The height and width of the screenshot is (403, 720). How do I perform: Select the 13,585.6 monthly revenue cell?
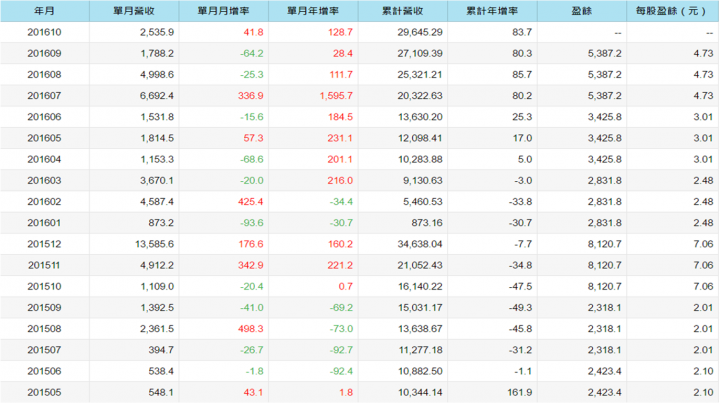pyautogui.click(x=154, y=244)
